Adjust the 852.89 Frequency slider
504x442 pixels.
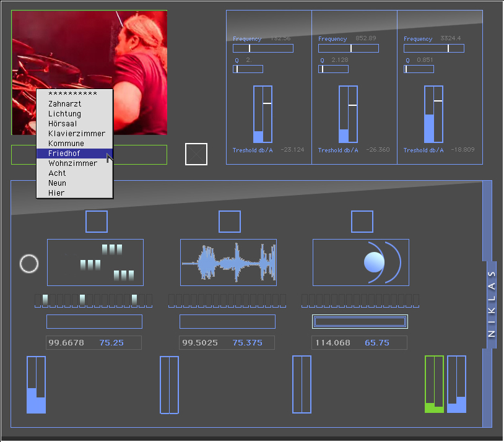point(349,48)
